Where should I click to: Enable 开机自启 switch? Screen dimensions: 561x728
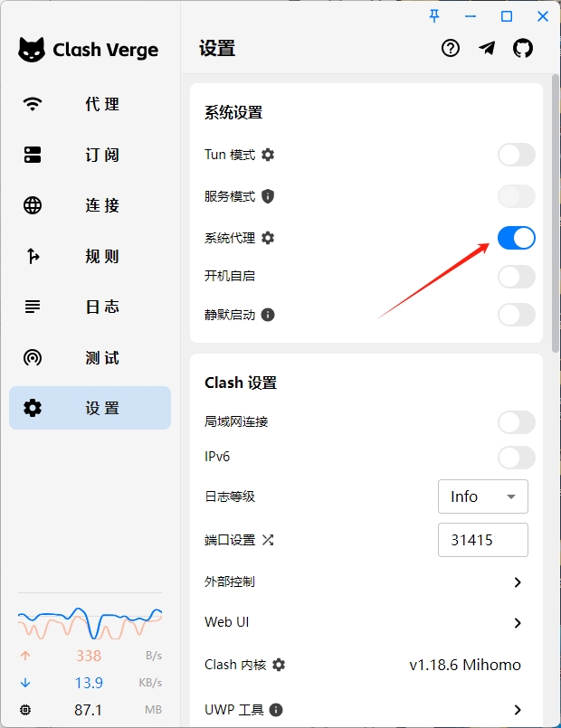click(517, 277)
